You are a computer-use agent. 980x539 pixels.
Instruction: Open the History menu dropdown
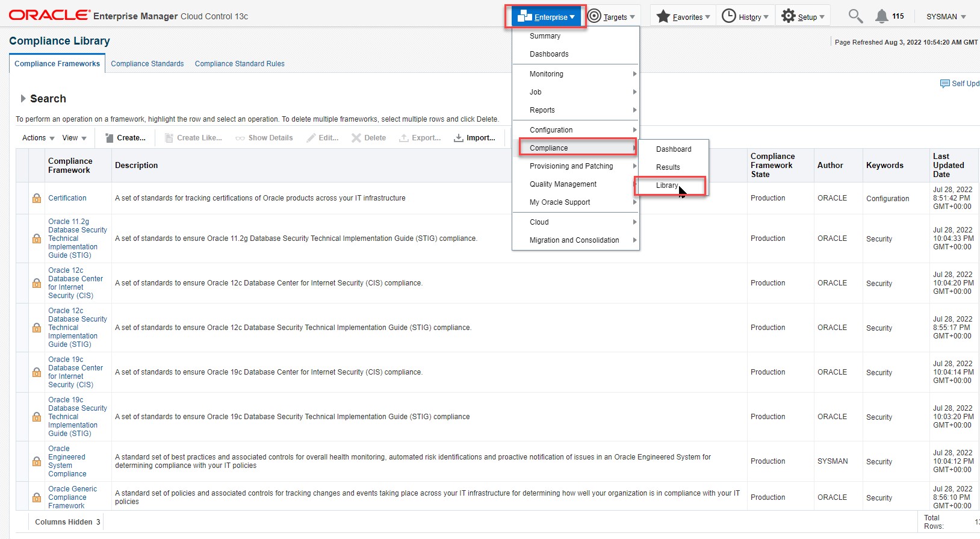[x=745, y=17]
